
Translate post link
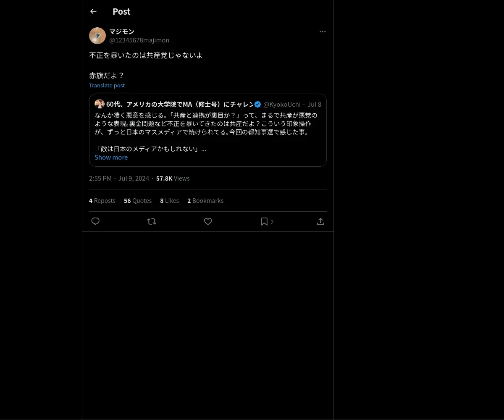pyautogui.click(x=107, y=85)
